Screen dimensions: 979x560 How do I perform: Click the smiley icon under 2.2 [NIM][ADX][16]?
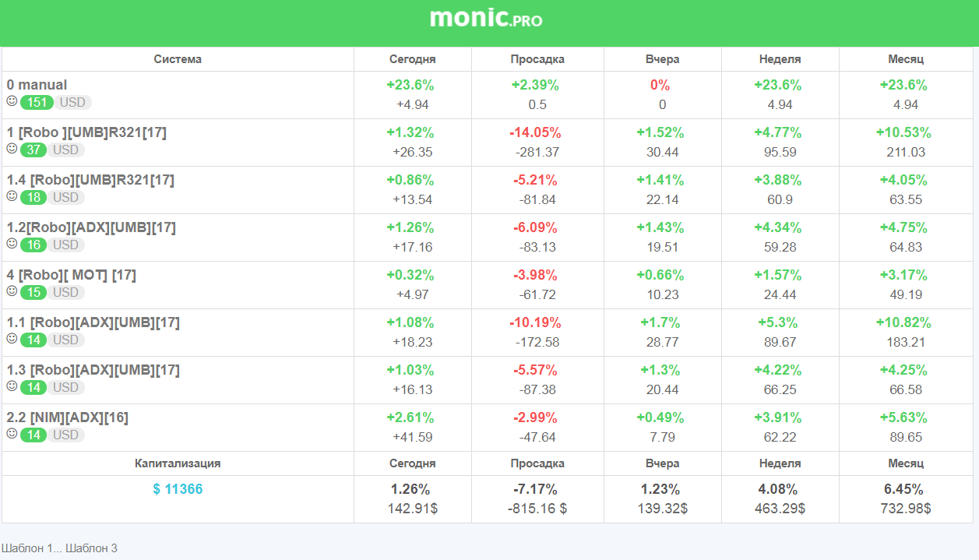click(12, 434)
